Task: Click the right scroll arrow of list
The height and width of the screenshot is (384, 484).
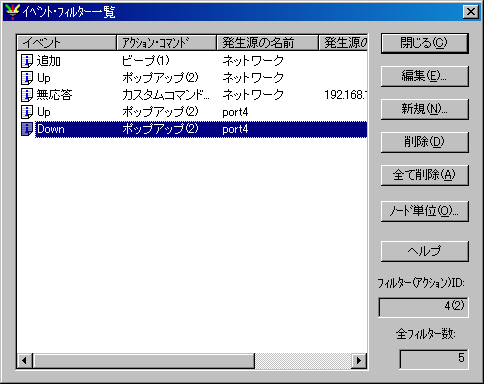Action: (x=359, y=361)
